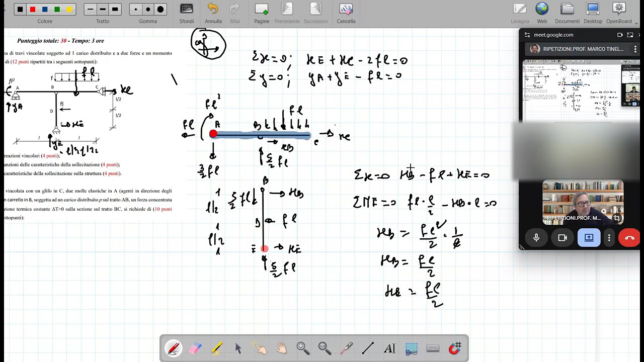644x362 pixels.
Task: Stop screen sharing in Meet window
Action: (589, 238)
